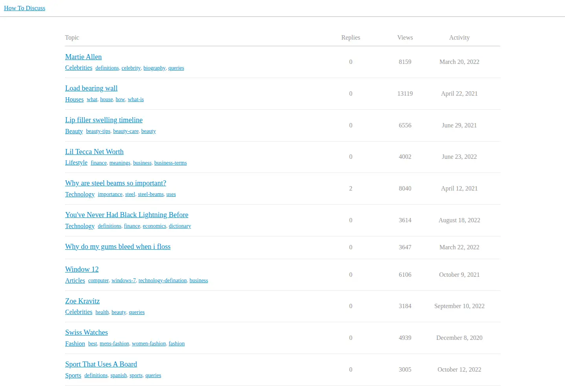565x392 pixels.
Task: Select the steel-beams tag
Action: coord(151,194)
